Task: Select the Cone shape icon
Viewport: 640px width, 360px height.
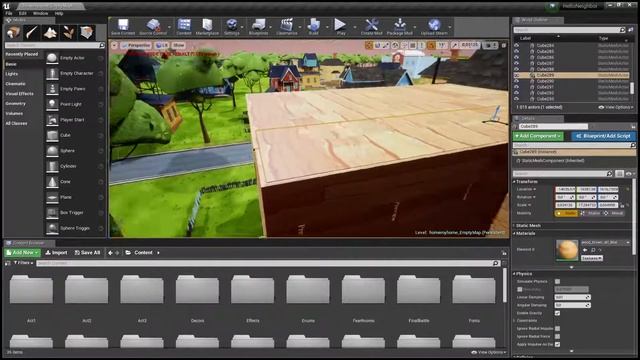Action: point(52,182)
